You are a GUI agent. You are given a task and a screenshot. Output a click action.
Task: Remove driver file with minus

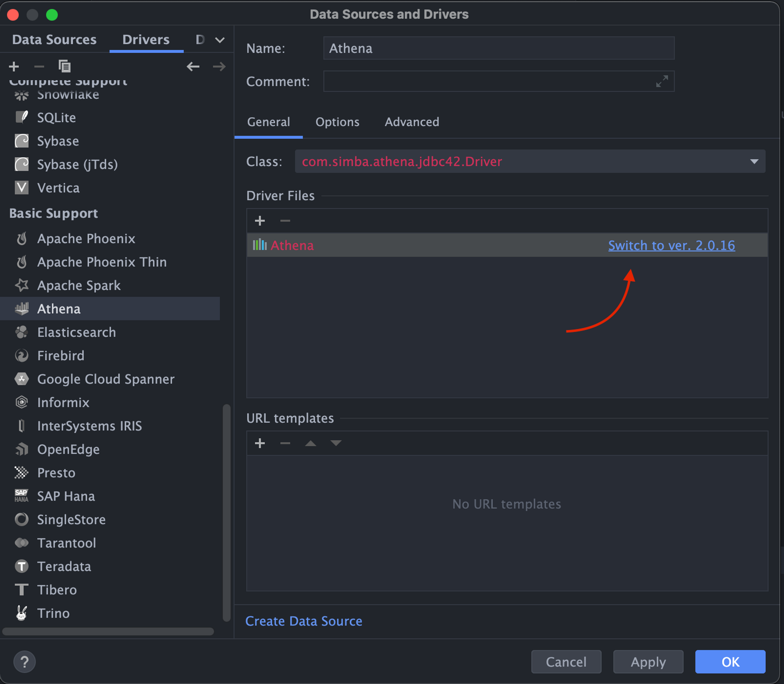pyautogui.click(x=285, y=221)
